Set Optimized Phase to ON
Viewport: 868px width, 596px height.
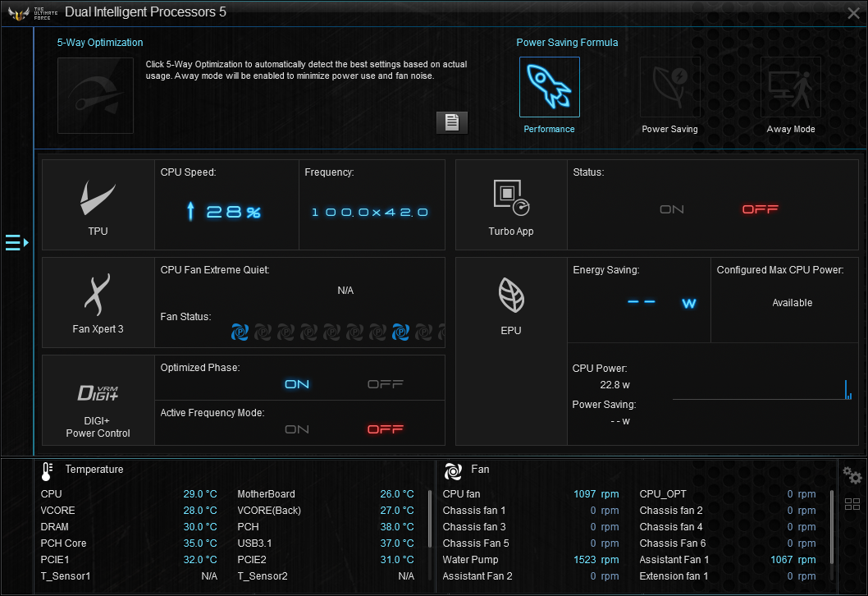(x=297, y=384)
